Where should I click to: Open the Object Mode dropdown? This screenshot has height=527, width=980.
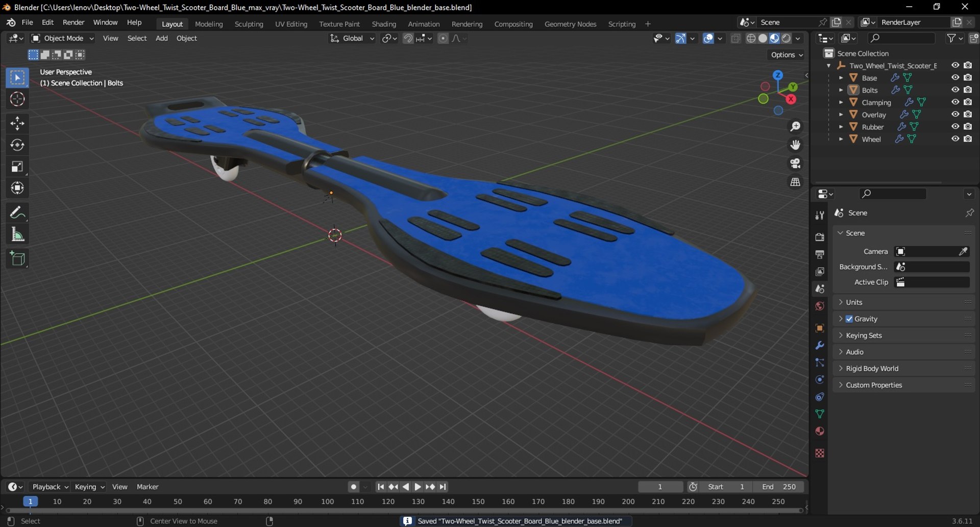(x=63, y=38)
